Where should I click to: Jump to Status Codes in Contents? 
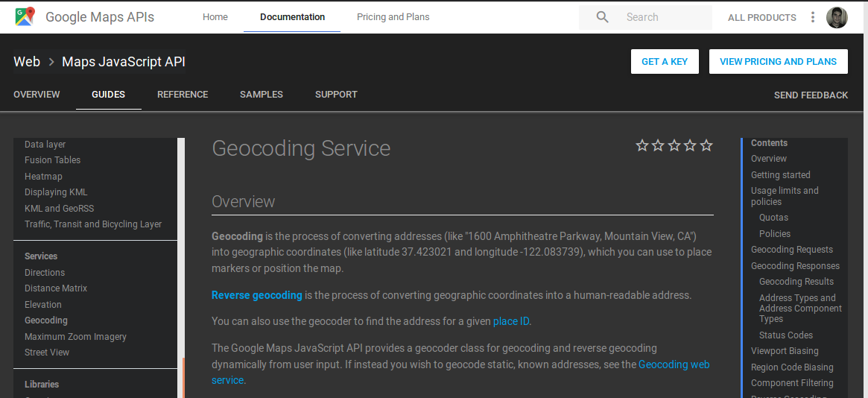click(x=786, y=335)
